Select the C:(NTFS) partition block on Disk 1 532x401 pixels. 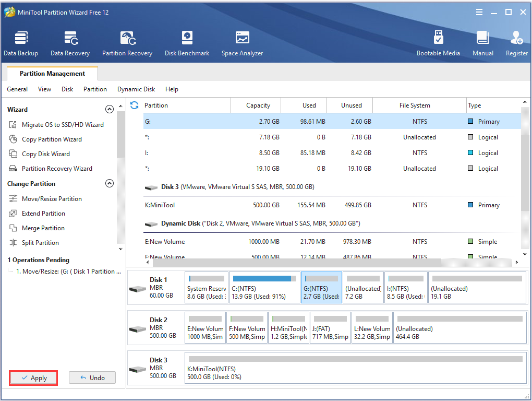264,287
